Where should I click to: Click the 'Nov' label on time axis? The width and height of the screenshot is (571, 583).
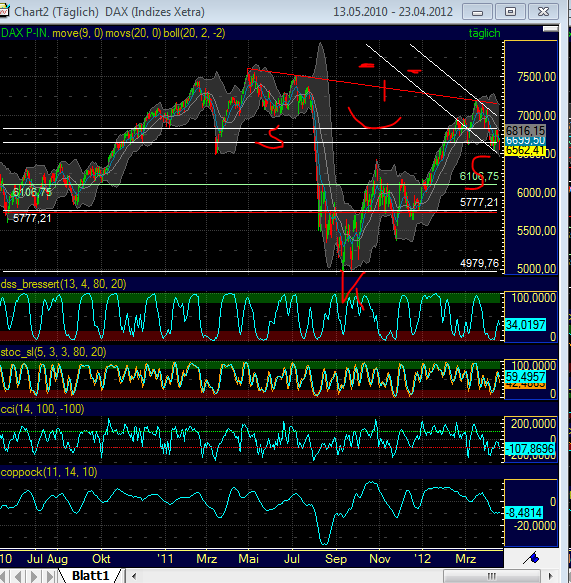(380, 559)
